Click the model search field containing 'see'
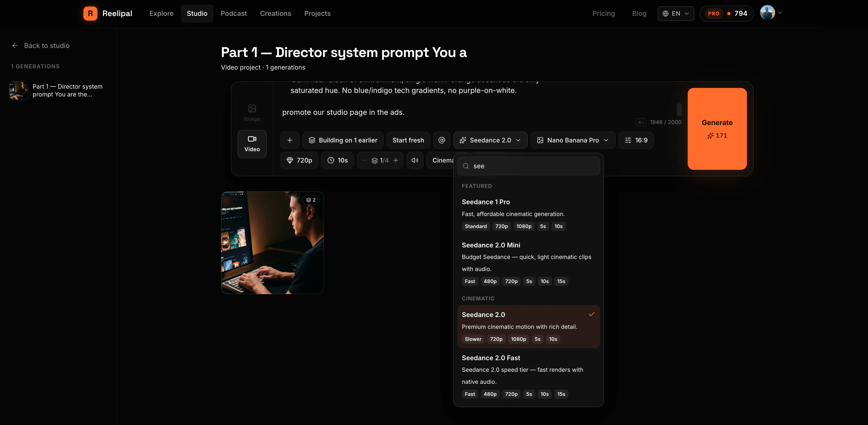The image size is (868, 425). 528,166
